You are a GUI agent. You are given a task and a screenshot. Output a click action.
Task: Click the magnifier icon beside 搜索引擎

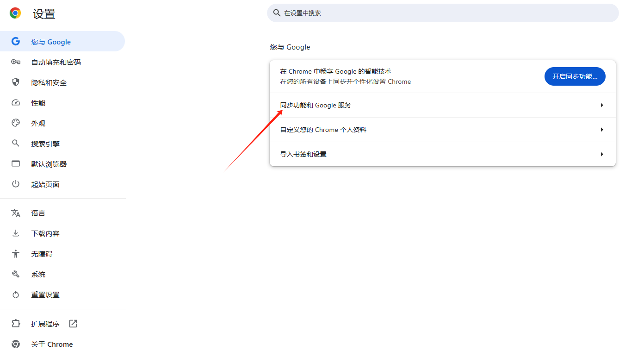(x=16, y=144)
